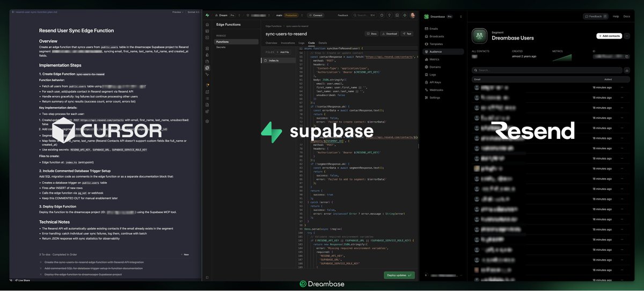Click the Feedback button in Resend
Viewport: 644px width, 291px height.
596,17
